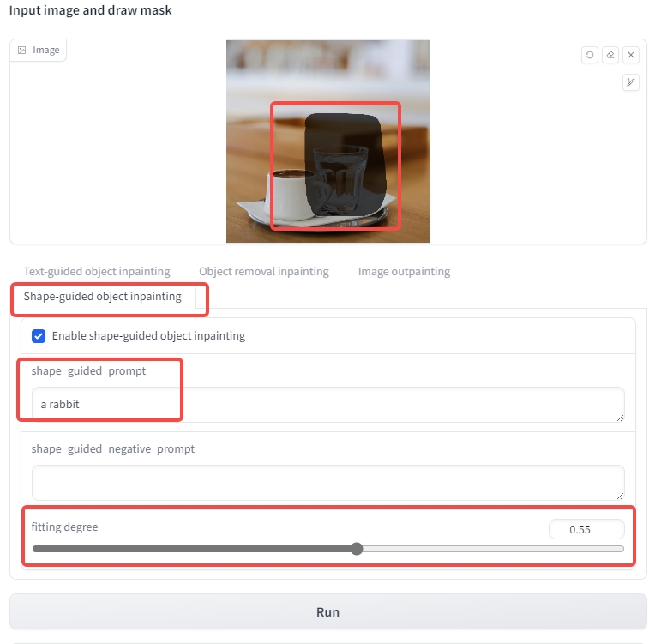Click the dark mask over the glass
This screenshot has width=655, height=644.
(344, 165)
